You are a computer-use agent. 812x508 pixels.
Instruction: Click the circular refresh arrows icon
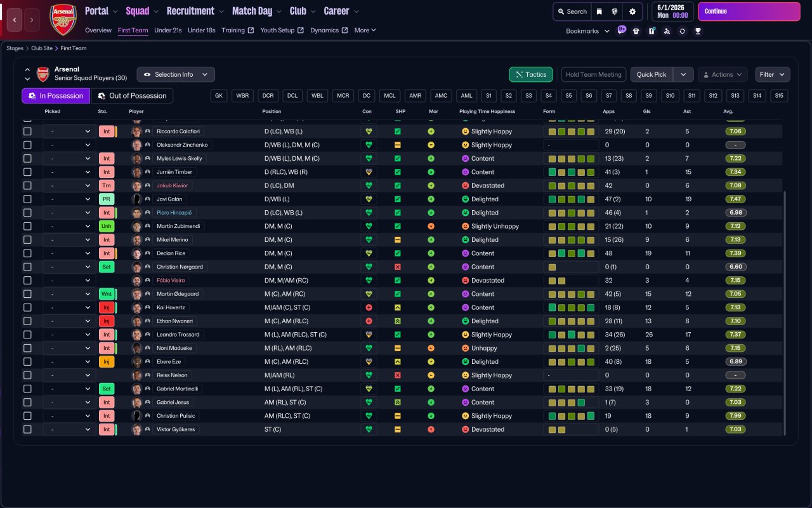coord(682,31)
